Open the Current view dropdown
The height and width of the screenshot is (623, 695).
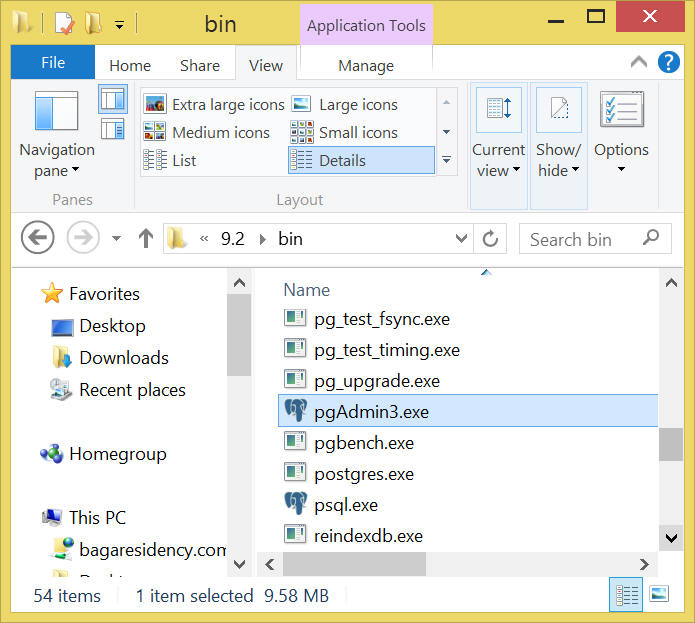tap(498, 145)
